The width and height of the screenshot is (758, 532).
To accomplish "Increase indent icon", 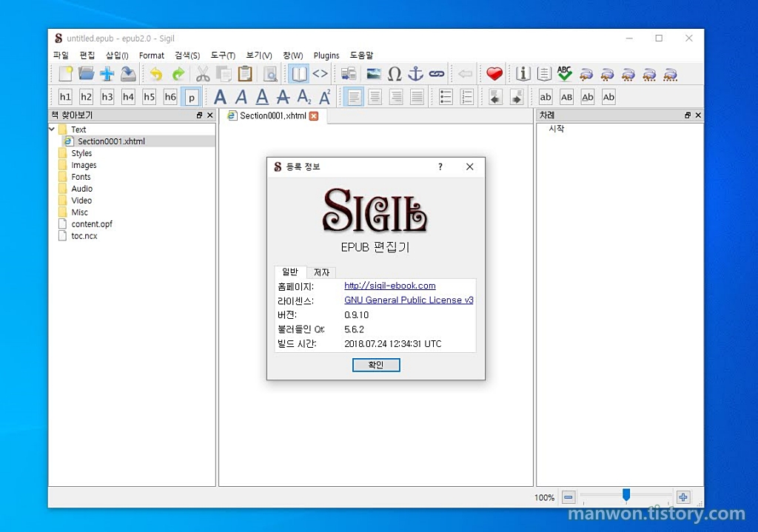I will click(516, 97).
